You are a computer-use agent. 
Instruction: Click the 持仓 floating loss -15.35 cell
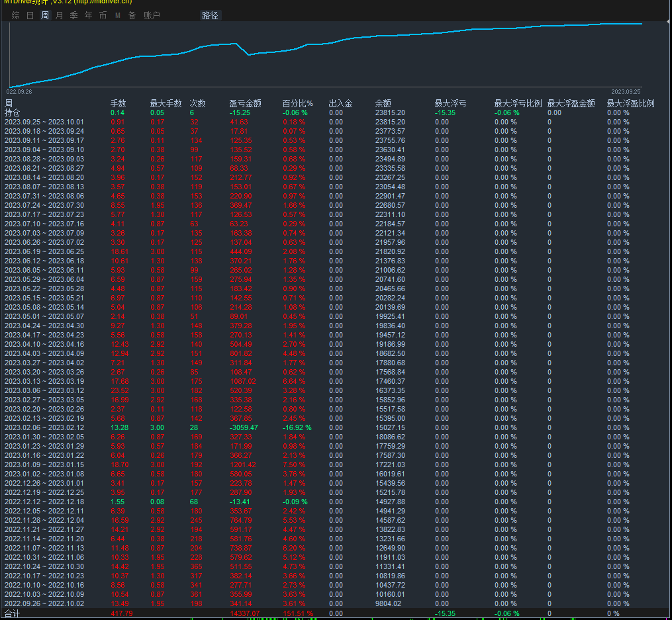[445, 112]
